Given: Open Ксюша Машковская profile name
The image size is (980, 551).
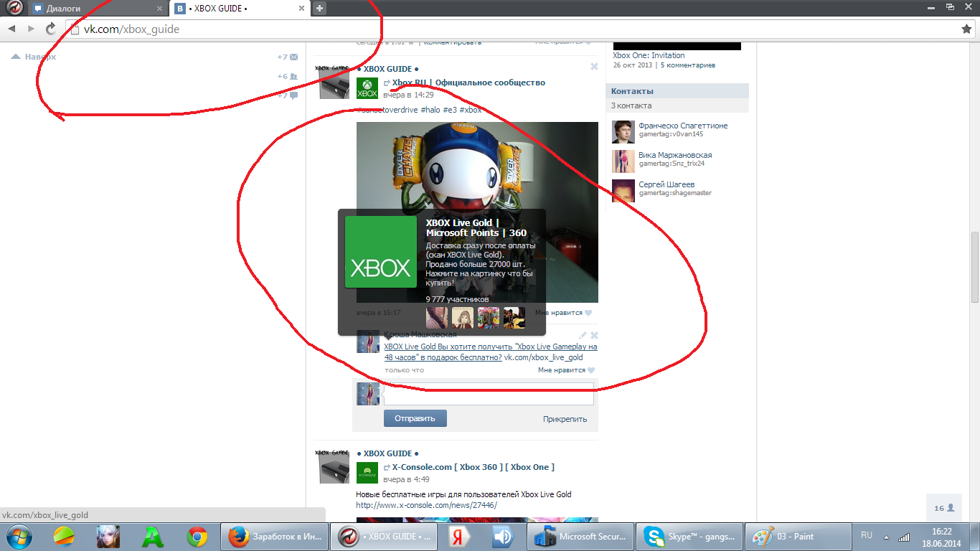Looking at the screenshot, I should click(420, 335).
